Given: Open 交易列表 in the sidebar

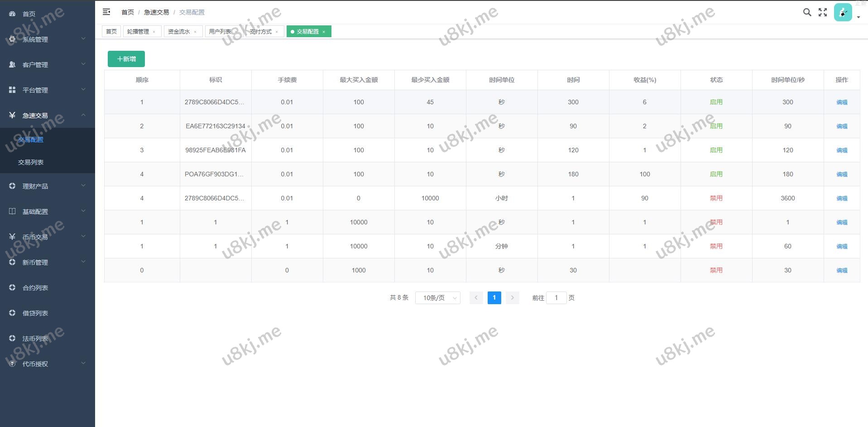Looking at the screenshot, I should pos(31,162).
